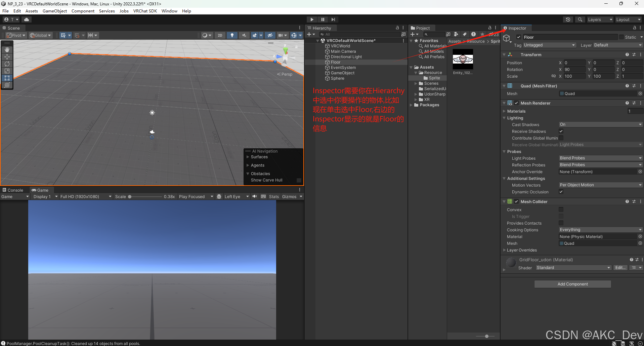Open the Component menu

(83, 11)
